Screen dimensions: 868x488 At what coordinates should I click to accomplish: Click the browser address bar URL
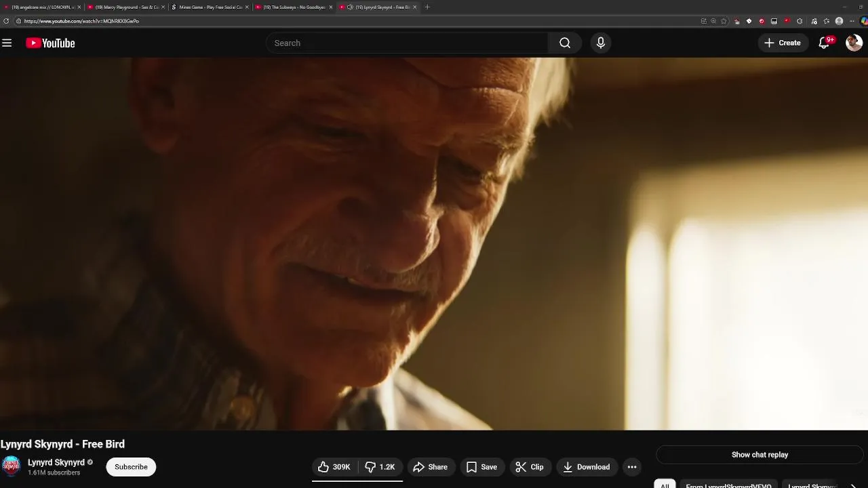(x=81, y=21)
